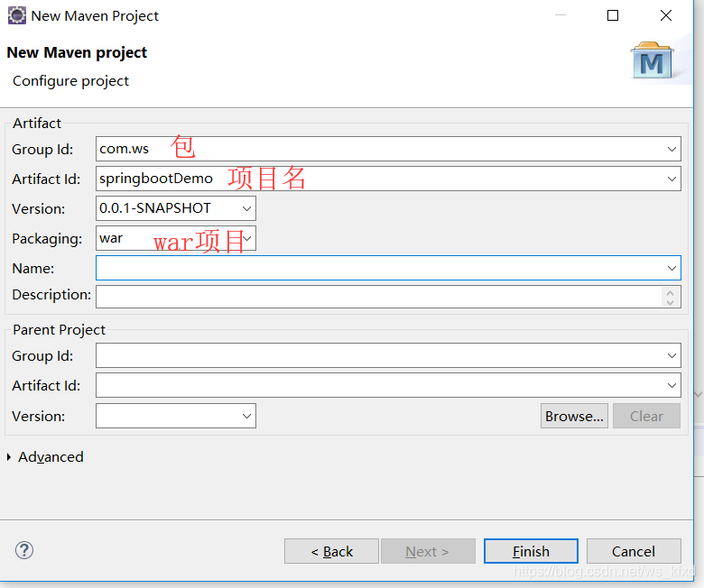Open the 0.0.1-SNAPSHOT Version dropdown
This screenshot has height=588, width=704.
point(246,208)
